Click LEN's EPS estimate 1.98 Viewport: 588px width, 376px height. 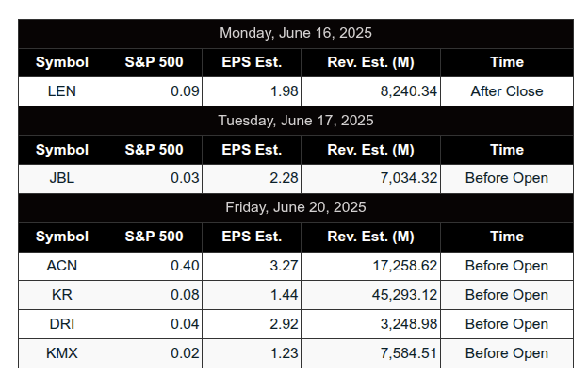pos(285,91)
